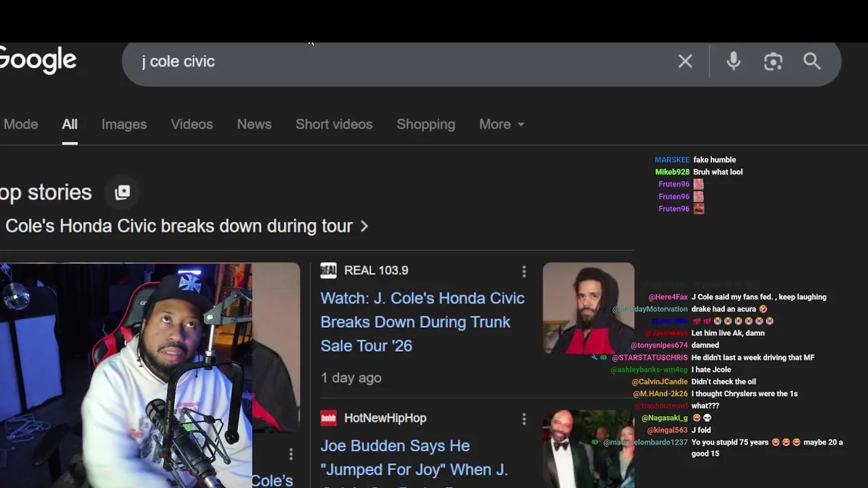Click the Google logo

pos(38,60)
